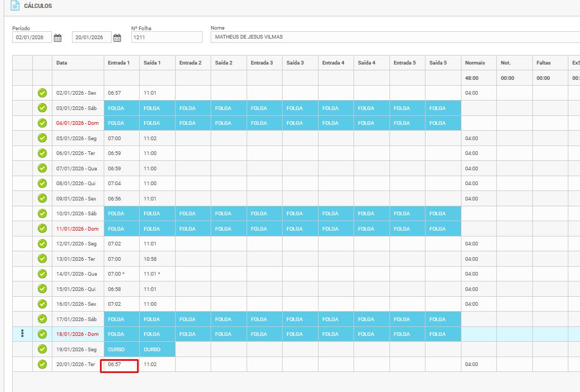Click green status check for 02/01/2026
The image size is (580, 392).
pyautogui.click(x=42, y=93)
